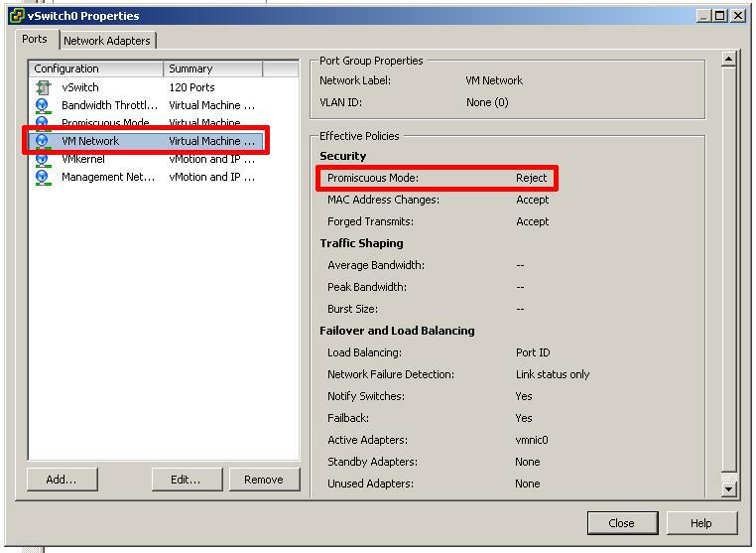Click the 'Average Bandwidth:' label

(x=376, y=265)
